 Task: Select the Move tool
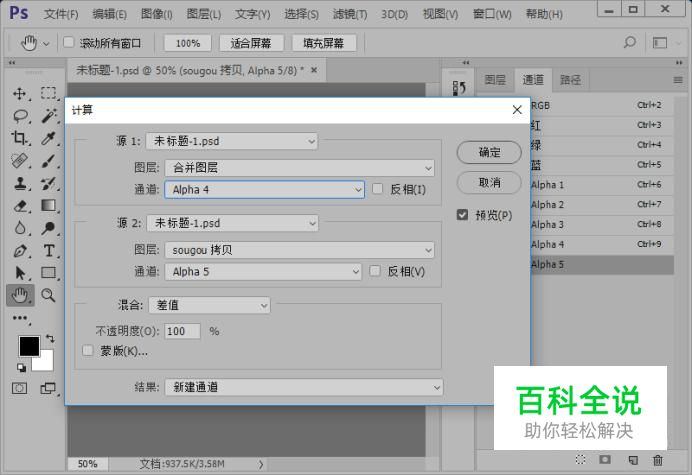click(x=19, y=94)
